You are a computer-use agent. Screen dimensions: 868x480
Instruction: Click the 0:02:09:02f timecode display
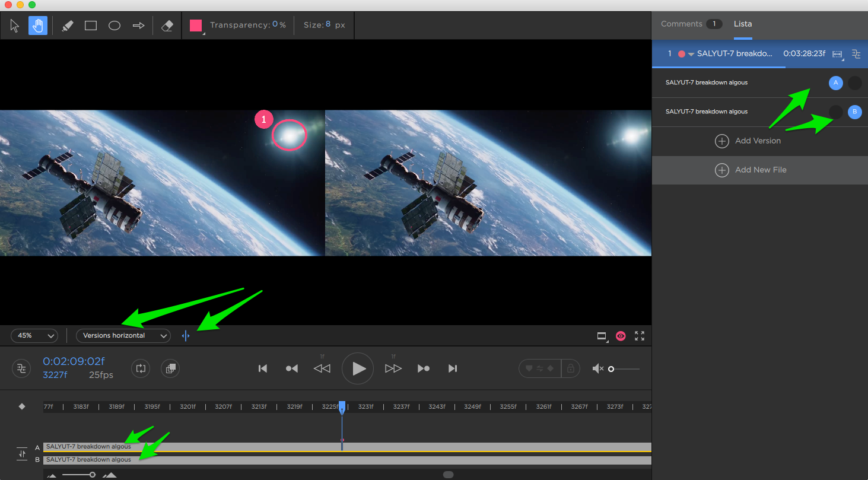pyautogui.click(x=74, y=361)
